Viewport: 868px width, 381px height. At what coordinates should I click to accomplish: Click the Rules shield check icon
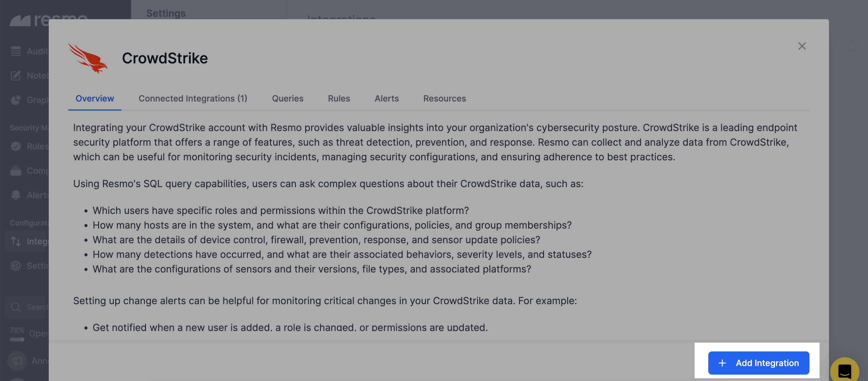tap(16, 146)
